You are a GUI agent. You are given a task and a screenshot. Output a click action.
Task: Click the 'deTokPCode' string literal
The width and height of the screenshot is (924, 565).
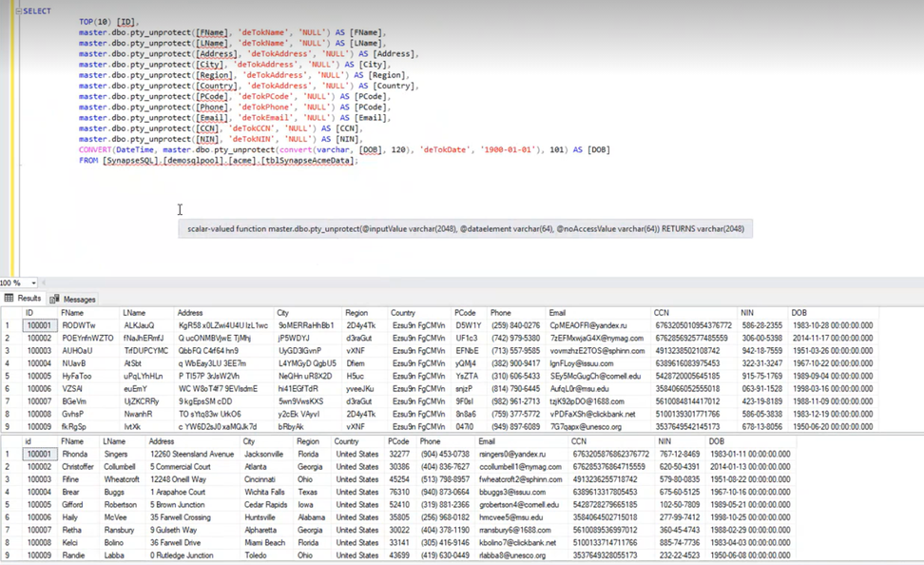tap(267, 96)
